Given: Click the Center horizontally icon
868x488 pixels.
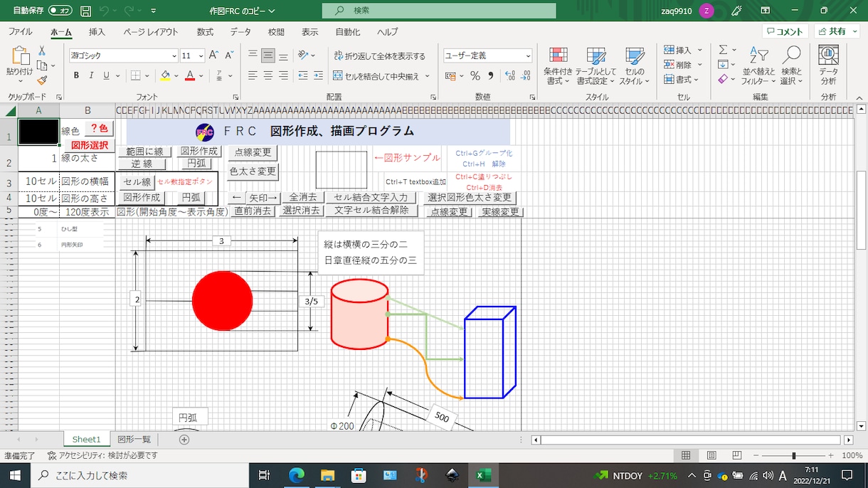Looking at the screenshot, I should tap(268, 75).
